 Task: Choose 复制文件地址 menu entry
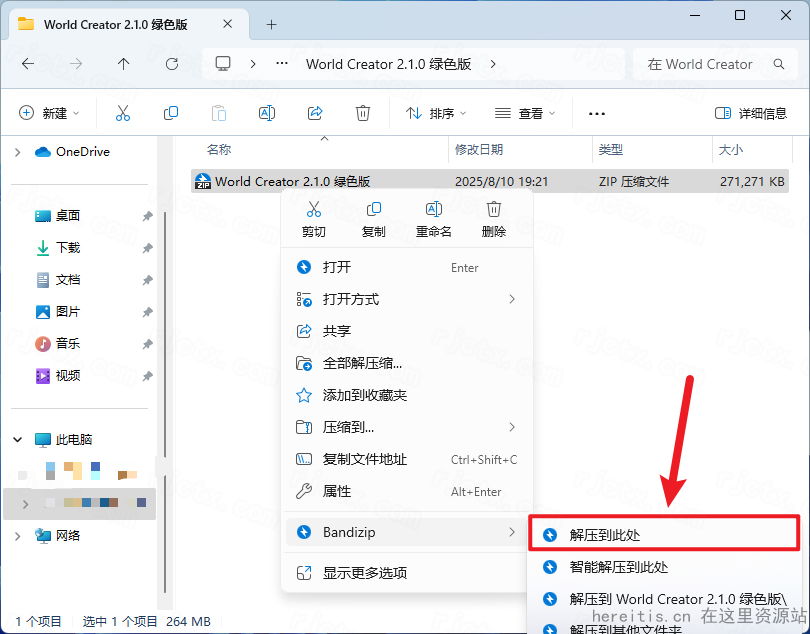coord(407,459)
